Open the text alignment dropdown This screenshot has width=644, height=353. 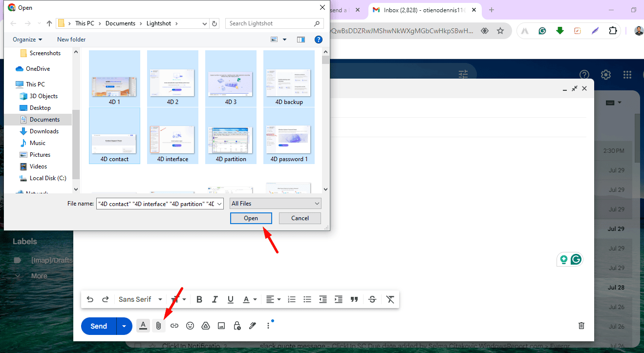(x=274, y=299)
